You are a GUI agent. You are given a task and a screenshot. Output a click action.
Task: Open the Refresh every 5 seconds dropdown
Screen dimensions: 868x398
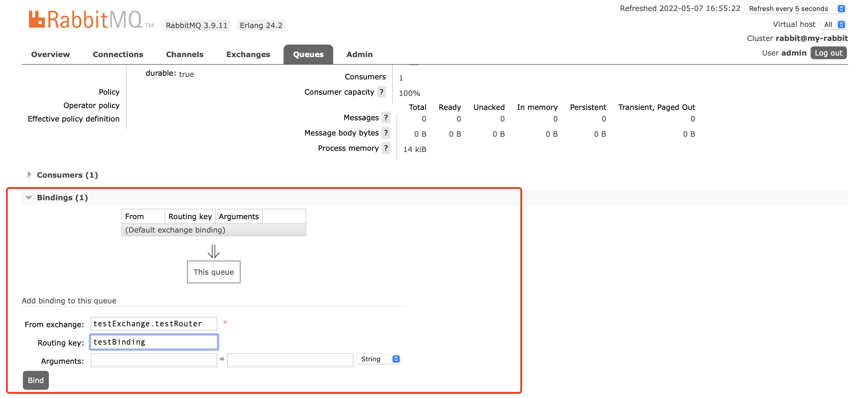click(x=796, y=9)
